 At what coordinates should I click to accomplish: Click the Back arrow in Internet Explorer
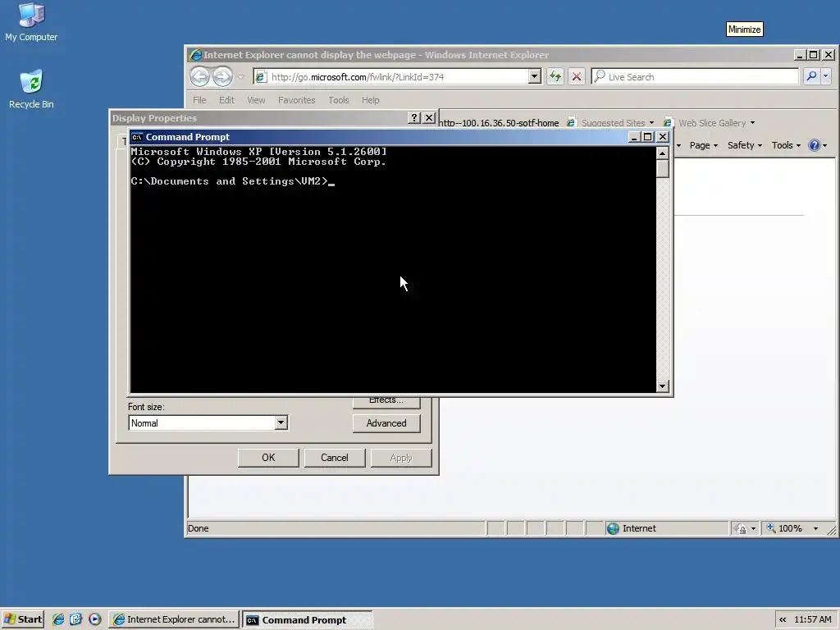[200, 76]
